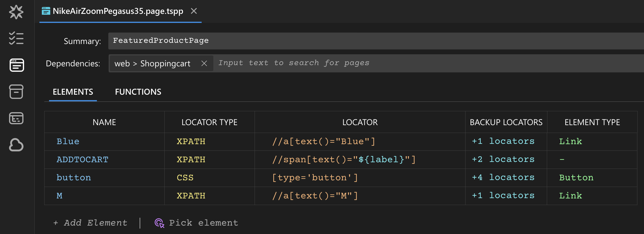The width and height of the screenshot is (644, 234).
Task: Switch to the FUNCTIONS tab
Action: pyautogui.click(x=138, y=92)
